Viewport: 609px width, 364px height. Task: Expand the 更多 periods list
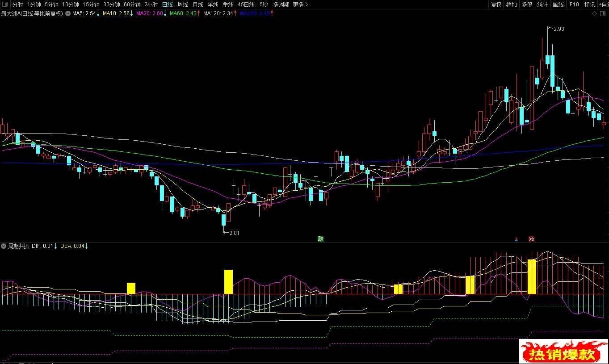(x=300, y=4)
